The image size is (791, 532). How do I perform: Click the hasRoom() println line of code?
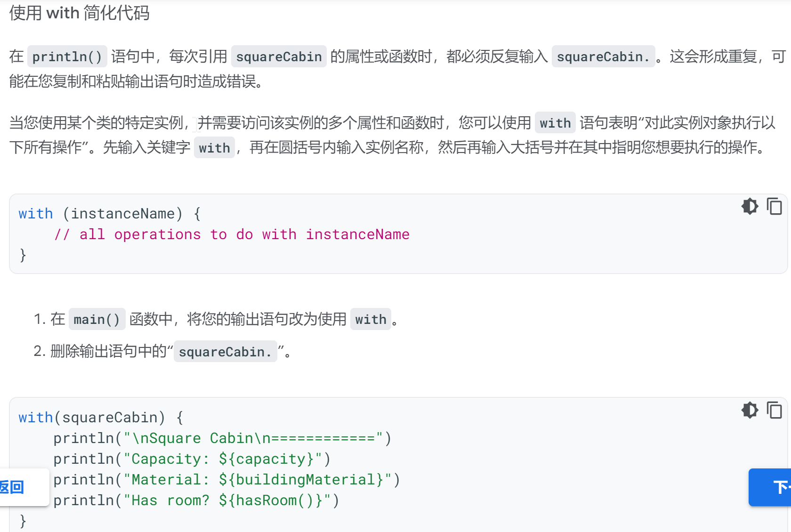[x=196, y=500]
